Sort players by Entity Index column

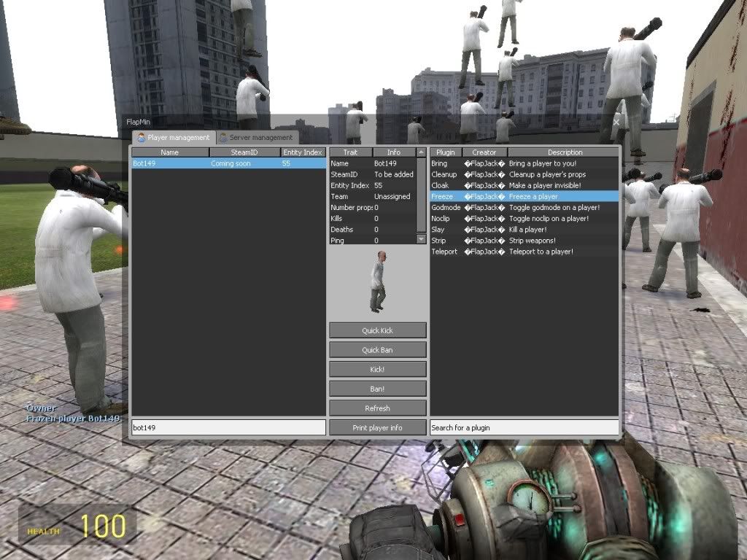pos(303,152)
